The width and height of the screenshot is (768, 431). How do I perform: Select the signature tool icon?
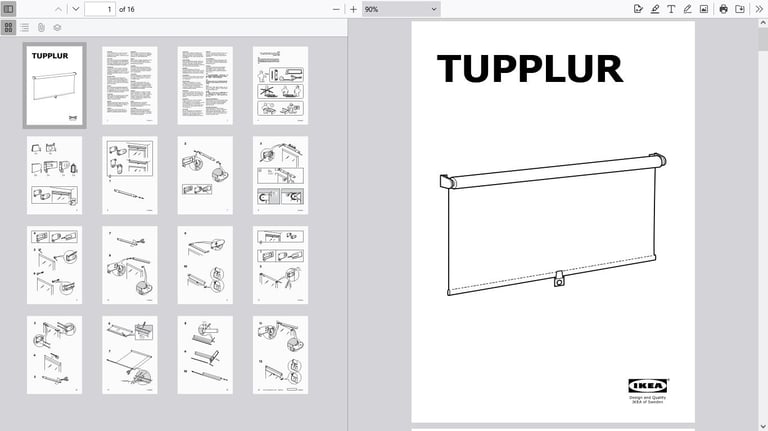pos(638,9)
